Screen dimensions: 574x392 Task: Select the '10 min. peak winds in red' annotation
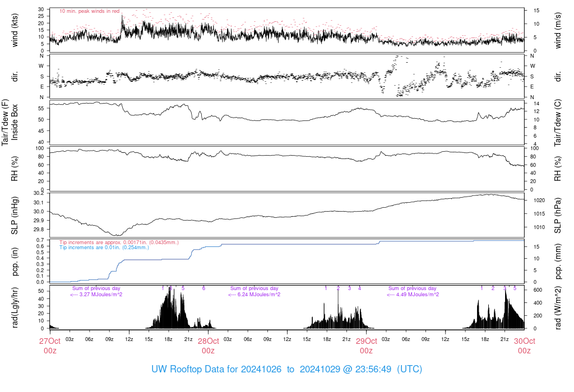coord(89,11)
